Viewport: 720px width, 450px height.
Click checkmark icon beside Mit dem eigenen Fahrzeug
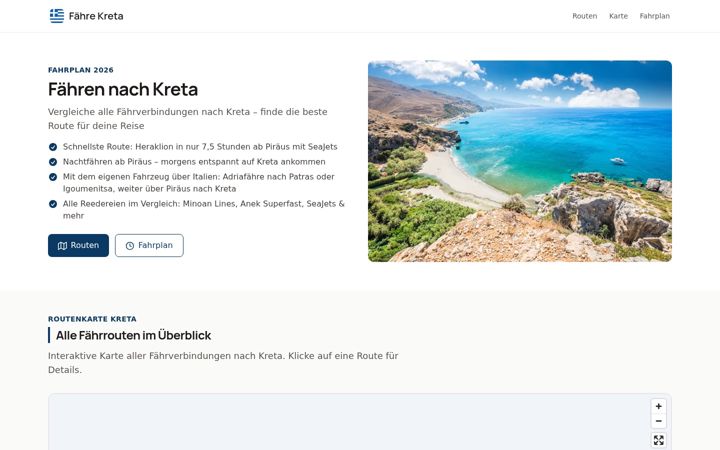53,177
